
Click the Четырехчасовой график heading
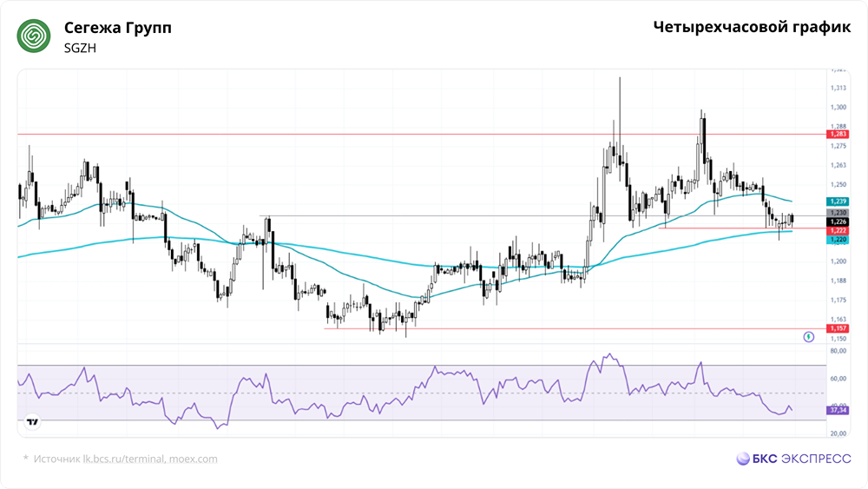pos(752,27)
